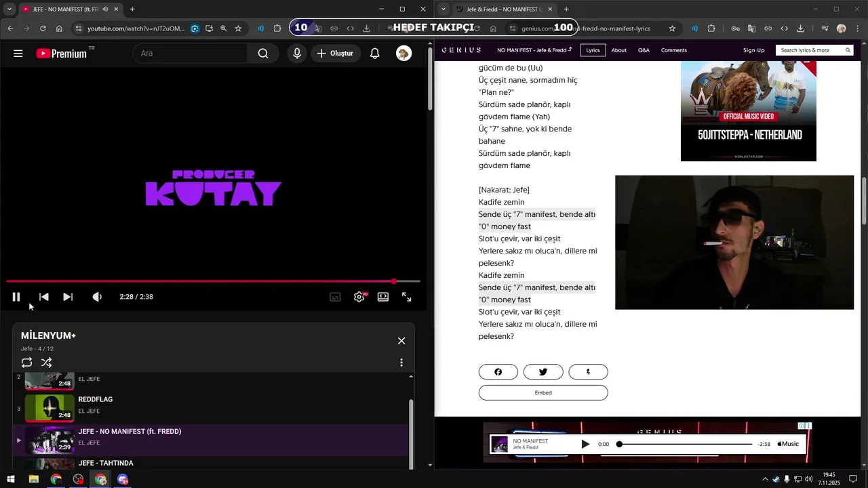Close the MİLENYUM+ playlist panel
This screenshot has width=868, height=488.
401,341
